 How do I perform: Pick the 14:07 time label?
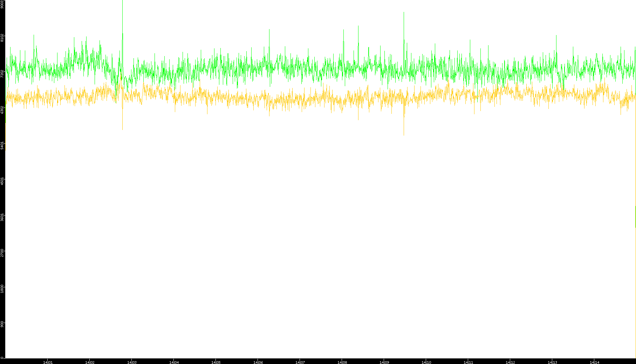(300, 362)
